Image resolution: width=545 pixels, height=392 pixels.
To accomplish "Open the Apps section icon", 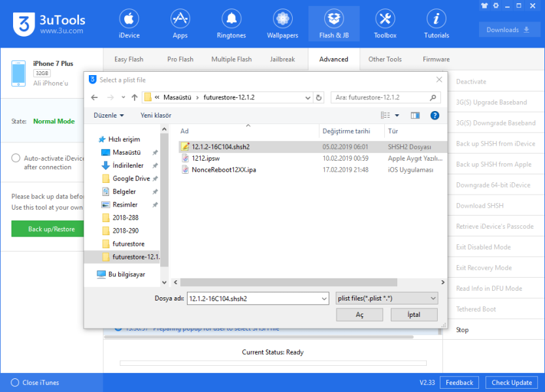I will (x=180, y=19).
